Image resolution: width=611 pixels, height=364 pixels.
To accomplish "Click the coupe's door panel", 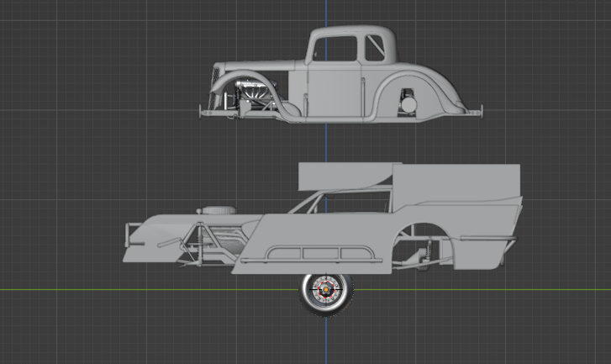I will coord(334,90).
